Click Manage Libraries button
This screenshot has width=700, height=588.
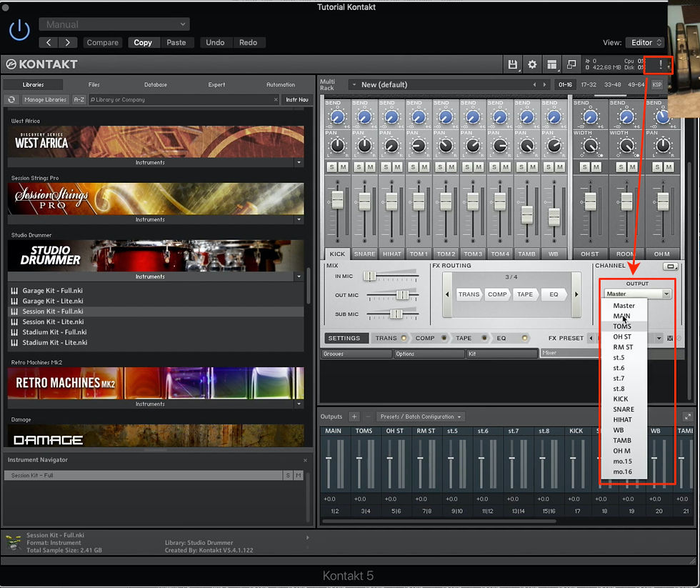[x=45, y=99]
